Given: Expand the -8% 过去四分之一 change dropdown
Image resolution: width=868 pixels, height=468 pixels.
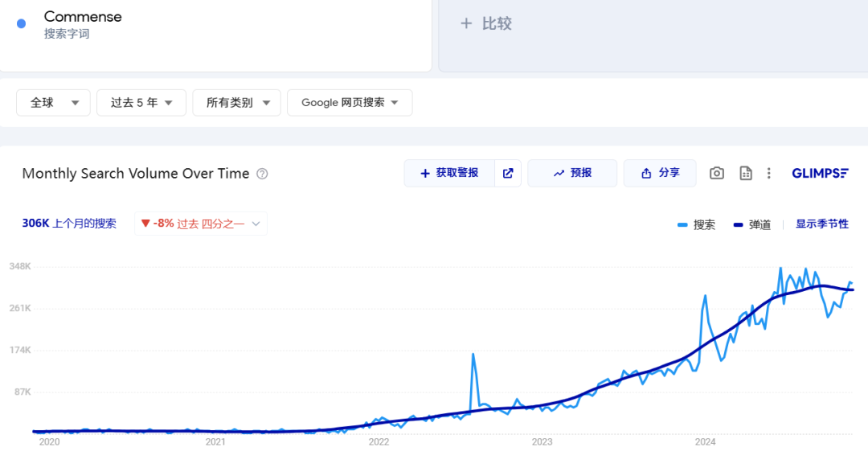Looking at the screenshot, I should [x=201, y=224].
